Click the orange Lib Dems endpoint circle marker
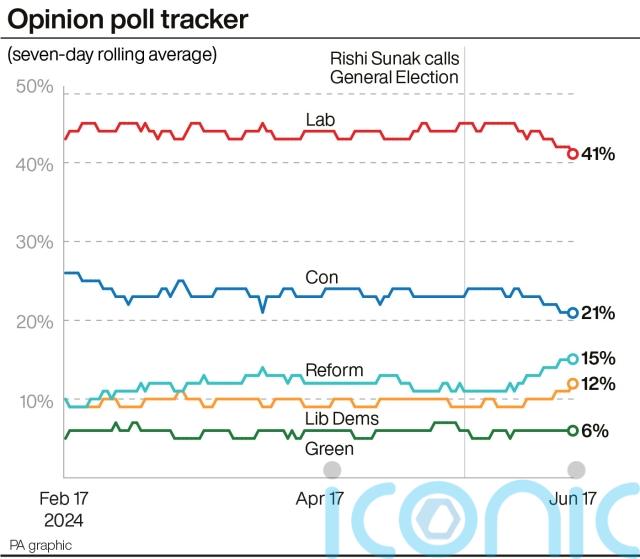Image resolution: width=640 pixels, height=559 pixels. click(573, 383)
